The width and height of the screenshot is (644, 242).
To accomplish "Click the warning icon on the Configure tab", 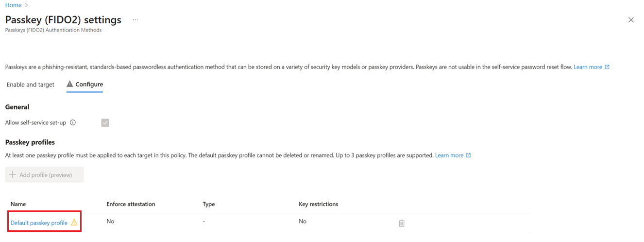I will click(70, 85).
